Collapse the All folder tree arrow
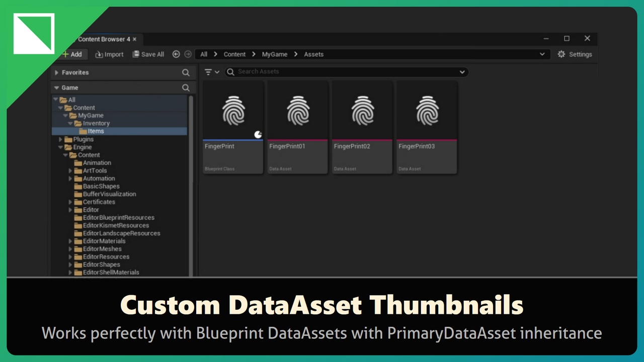This screenshot has width=644, height=362. (55, 100)
